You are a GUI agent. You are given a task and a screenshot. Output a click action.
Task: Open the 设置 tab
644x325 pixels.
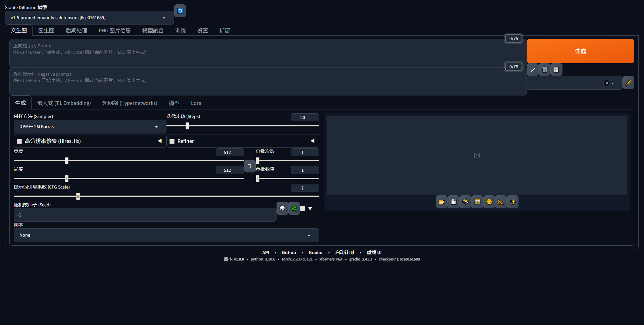(x=203, y=31)
